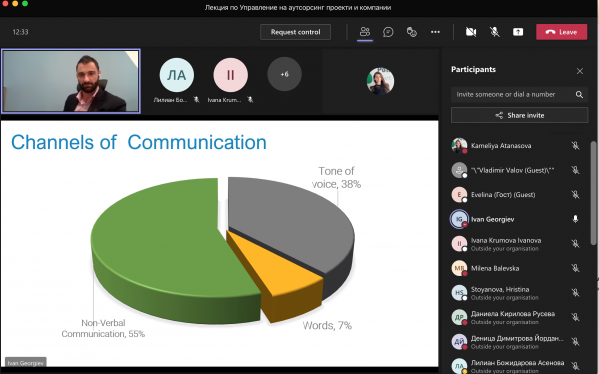The width and height of the screenshot is (599, 374).
Task: Click the participants list scrollbar
Action: 593,193
